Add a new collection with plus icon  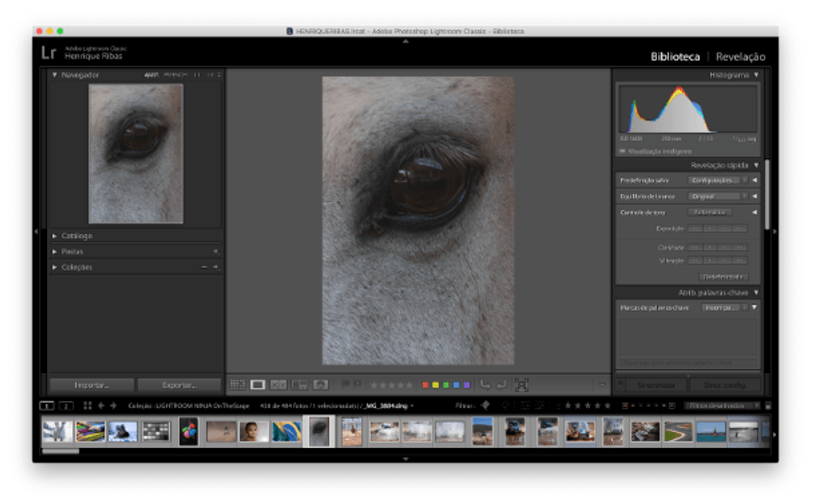click(216, 267)
